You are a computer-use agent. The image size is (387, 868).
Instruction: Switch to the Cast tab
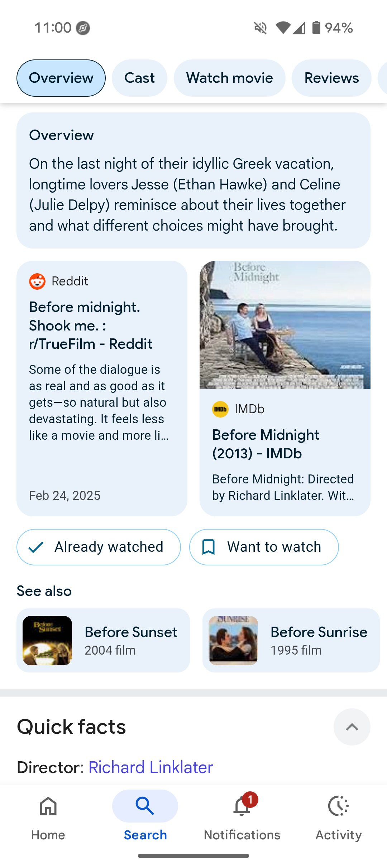139,78
